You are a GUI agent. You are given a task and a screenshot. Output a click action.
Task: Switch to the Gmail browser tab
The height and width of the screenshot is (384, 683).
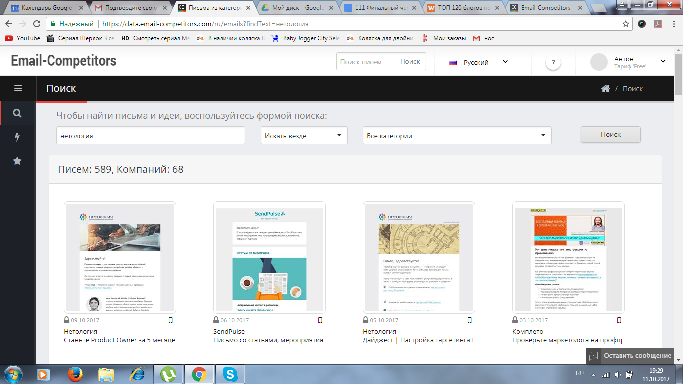(x=131, y=8)
